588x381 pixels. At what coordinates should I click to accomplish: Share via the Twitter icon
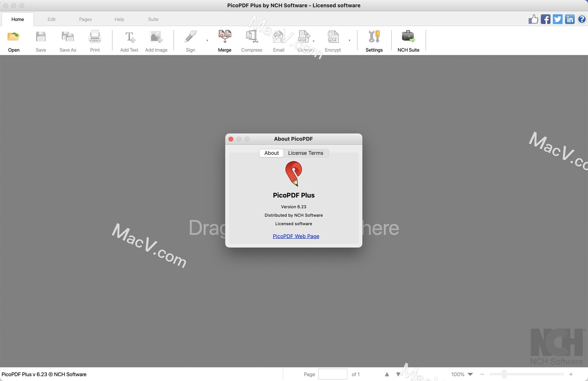557,19
